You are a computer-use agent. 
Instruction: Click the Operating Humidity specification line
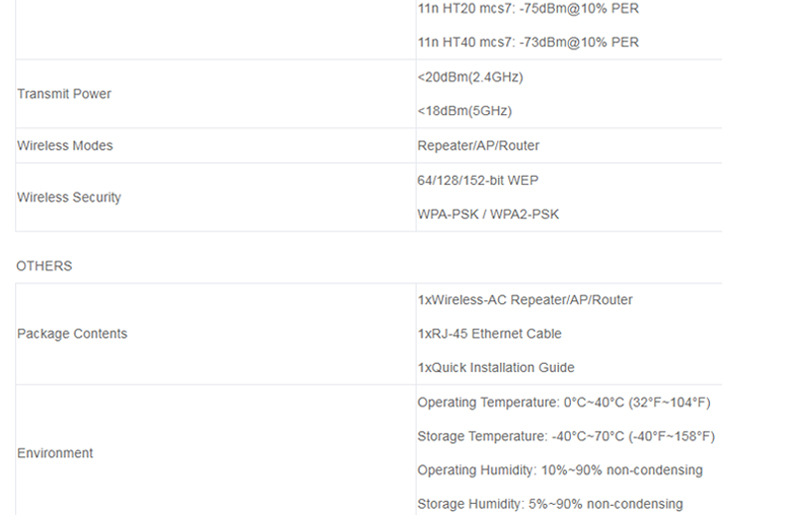[x=560, y=470]
